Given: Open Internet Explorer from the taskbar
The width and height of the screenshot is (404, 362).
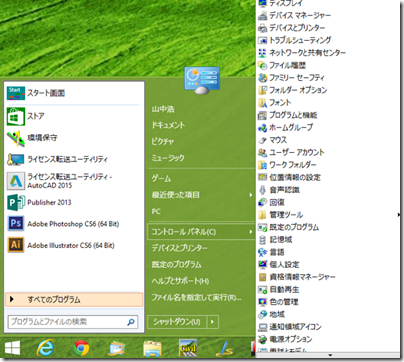Looking at the screenshot, I should pos(45,349).
